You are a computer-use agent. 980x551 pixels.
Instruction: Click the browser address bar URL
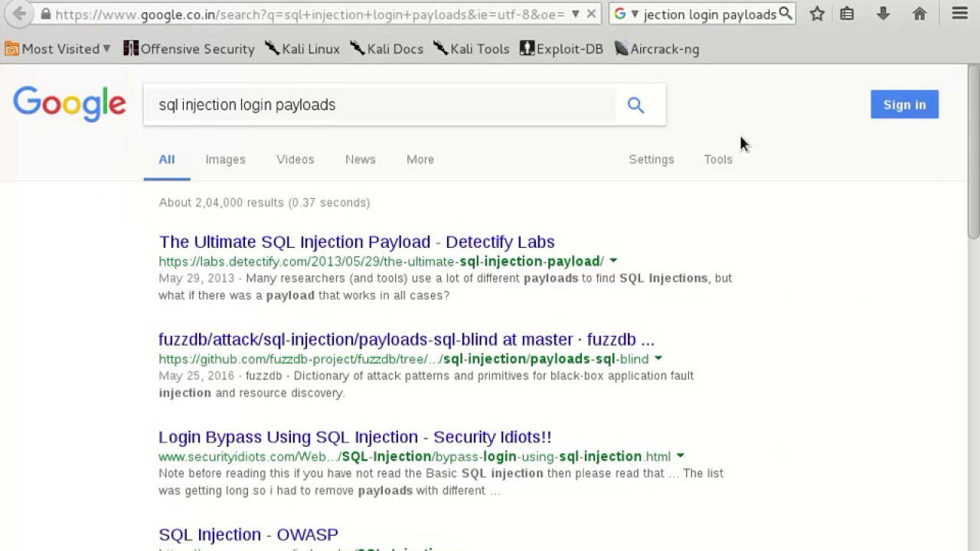(x=310, y=14)
